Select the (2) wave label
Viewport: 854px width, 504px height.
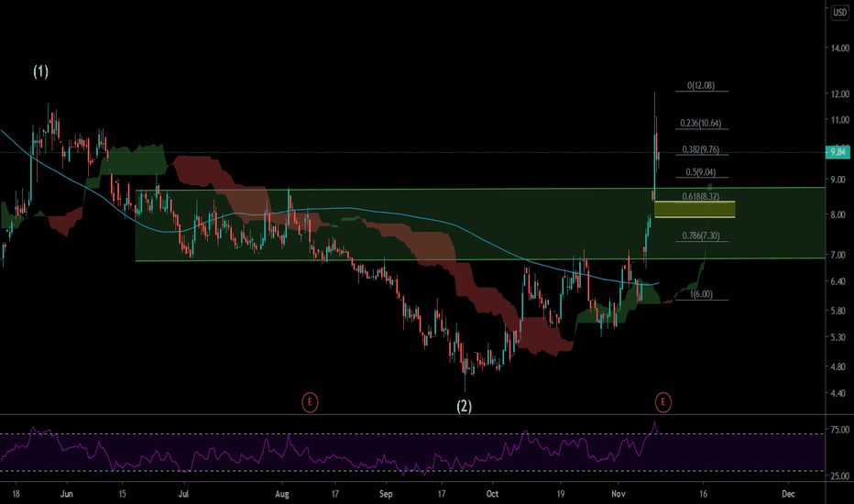pos(464,406)
